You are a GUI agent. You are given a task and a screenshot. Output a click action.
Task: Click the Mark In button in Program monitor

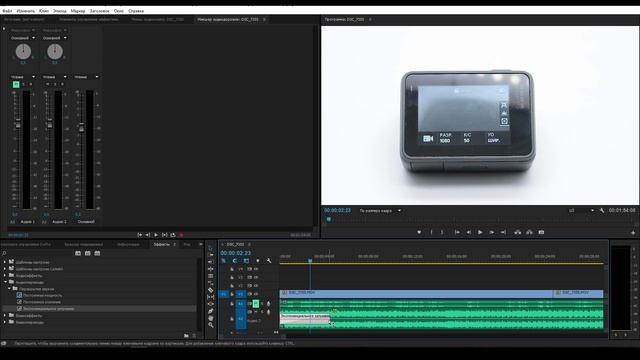pyautogui.click(x=431, y=232)
